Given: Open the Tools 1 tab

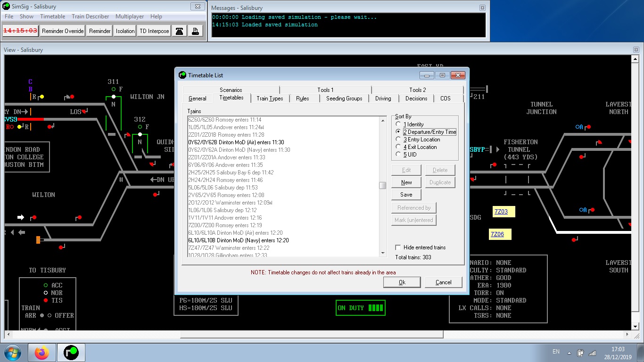Looking at the screenshot, I should [x=325, y=90].
